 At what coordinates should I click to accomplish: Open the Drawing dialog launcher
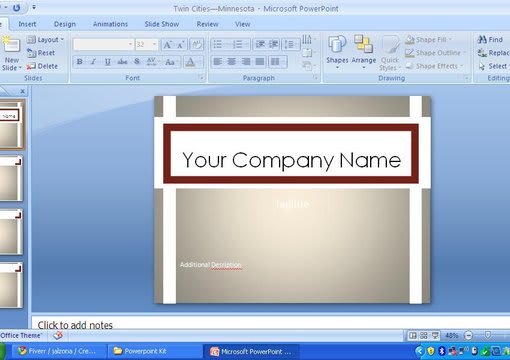pyautogui.click(x=466, y=78)
